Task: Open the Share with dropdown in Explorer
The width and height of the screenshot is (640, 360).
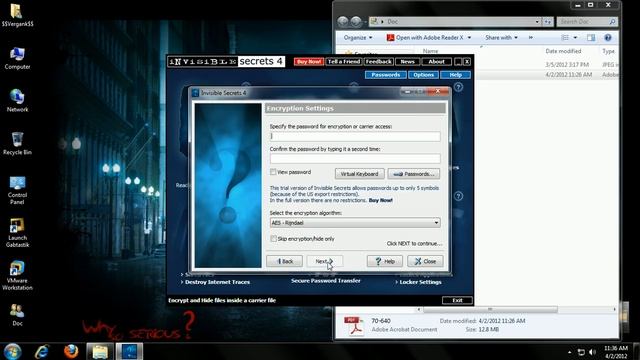Action: 501,38
